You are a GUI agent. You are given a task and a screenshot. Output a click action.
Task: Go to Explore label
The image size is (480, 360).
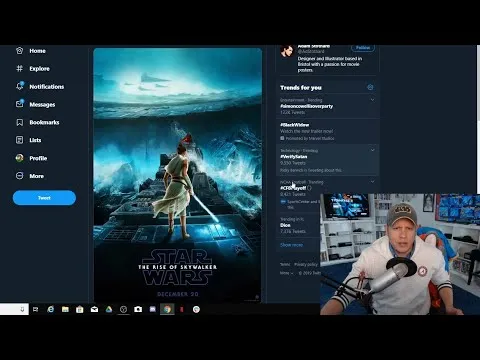[x=39, y=68]
